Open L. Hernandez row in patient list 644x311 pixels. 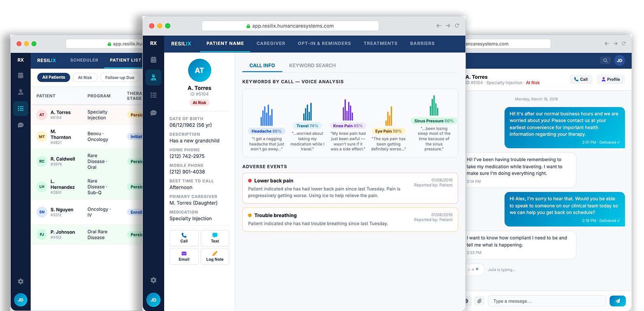87,187
